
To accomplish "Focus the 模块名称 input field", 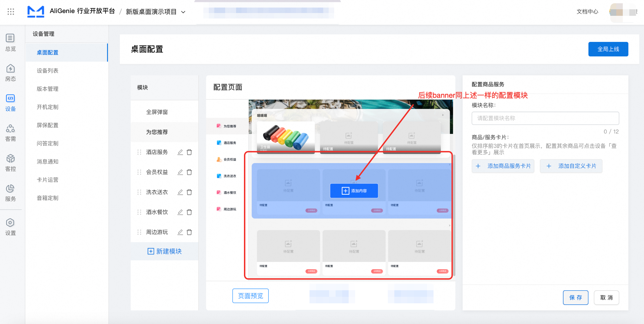I will pyautogui.click(x=545, y=118).
